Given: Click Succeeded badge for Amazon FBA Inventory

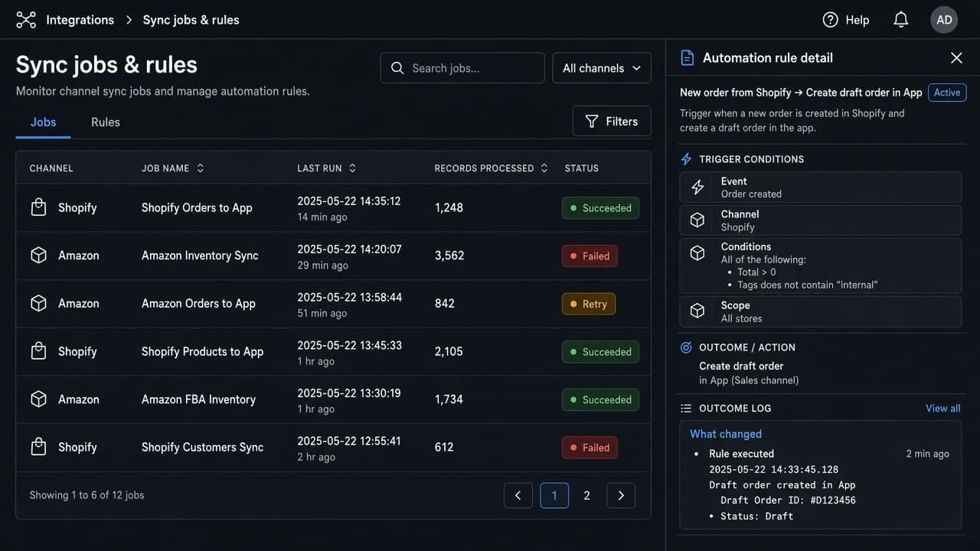Looking at the screenshot, I should (x=600, y=399).
